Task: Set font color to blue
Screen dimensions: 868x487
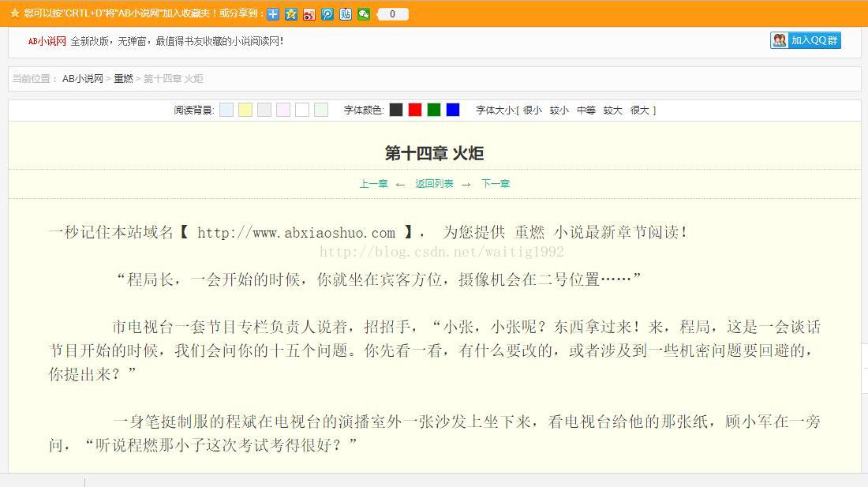Action: point(453,110)
